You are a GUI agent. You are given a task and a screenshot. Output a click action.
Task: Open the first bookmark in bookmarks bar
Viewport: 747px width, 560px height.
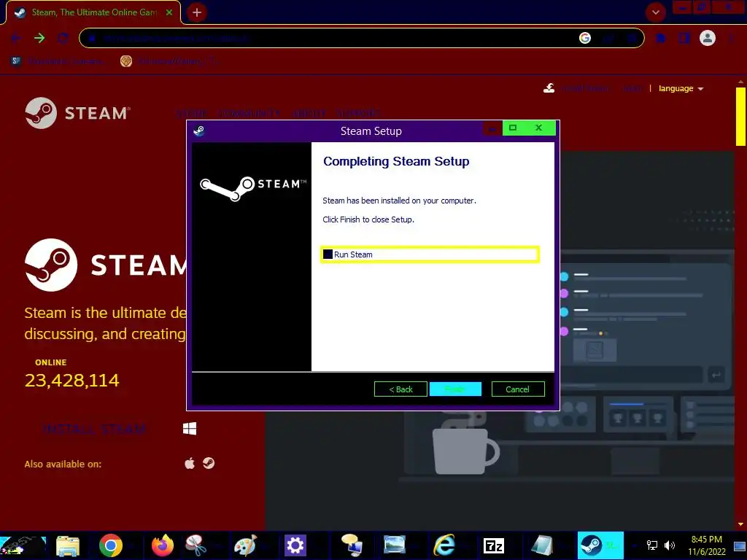point(57,61)
